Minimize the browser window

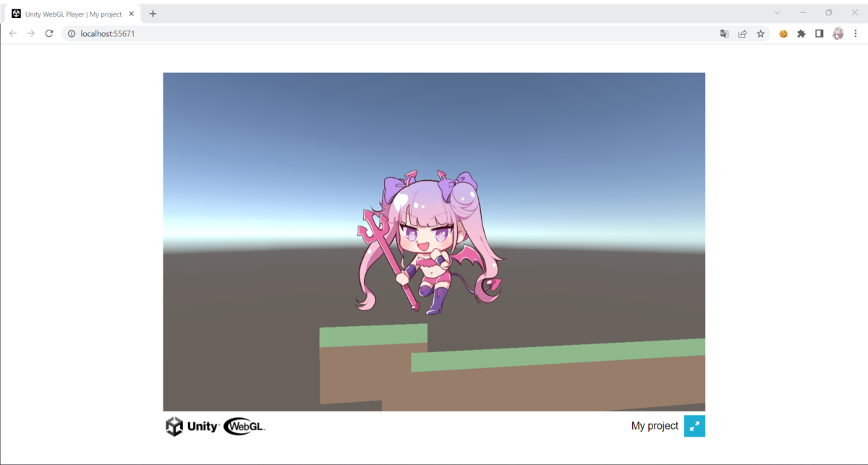(x=803, y=12)
